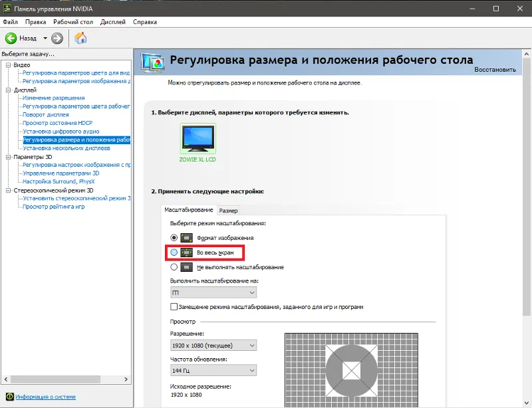Open 'Регулировка параметров цвета для видео' item
The image size is (532, 408).
point(76,73)
